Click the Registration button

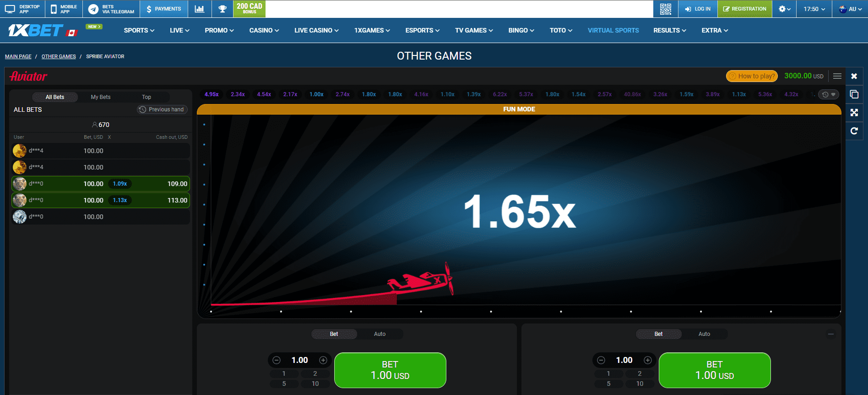point(745,9)
